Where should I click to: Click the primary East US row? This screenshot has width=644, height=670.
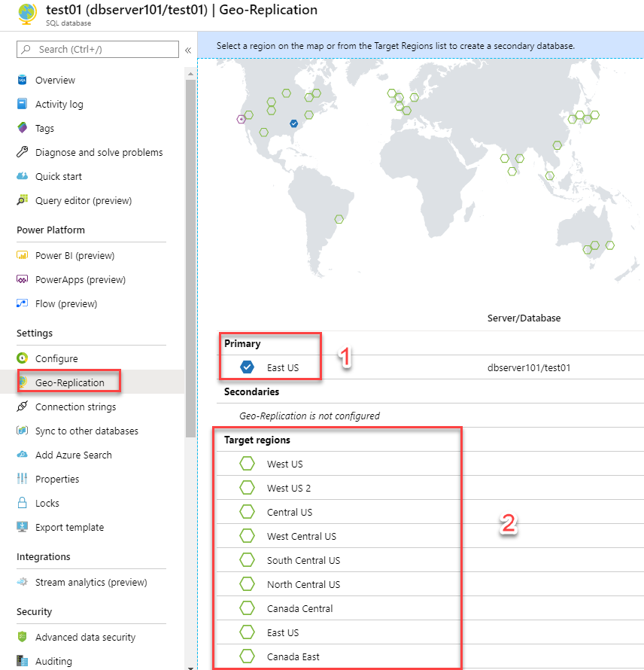[x=430, y=367]
